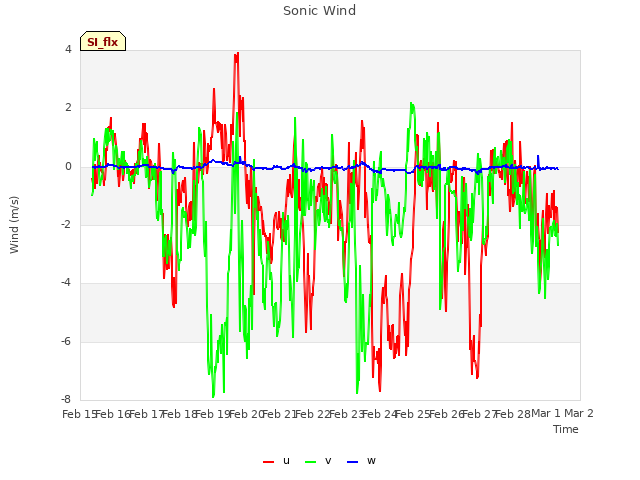Click the 'u' legend label
640x480 pixels.
point(286,461)
